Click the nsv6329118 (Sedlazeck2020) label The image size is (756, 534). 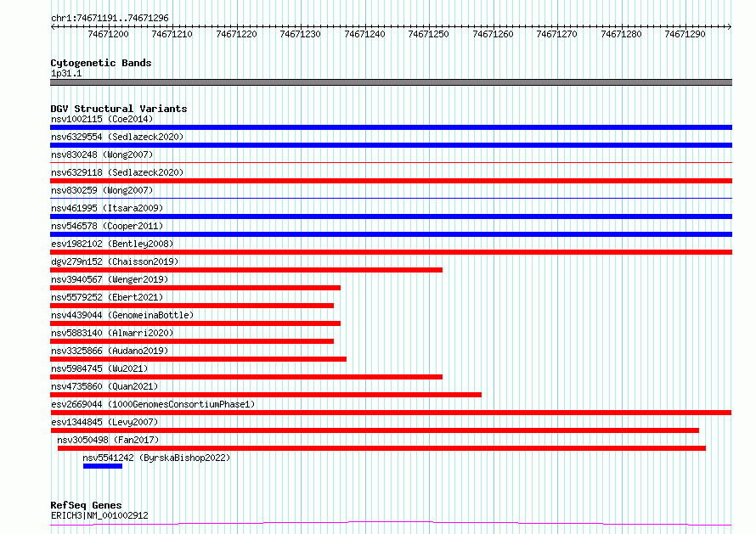click(117, 172)
